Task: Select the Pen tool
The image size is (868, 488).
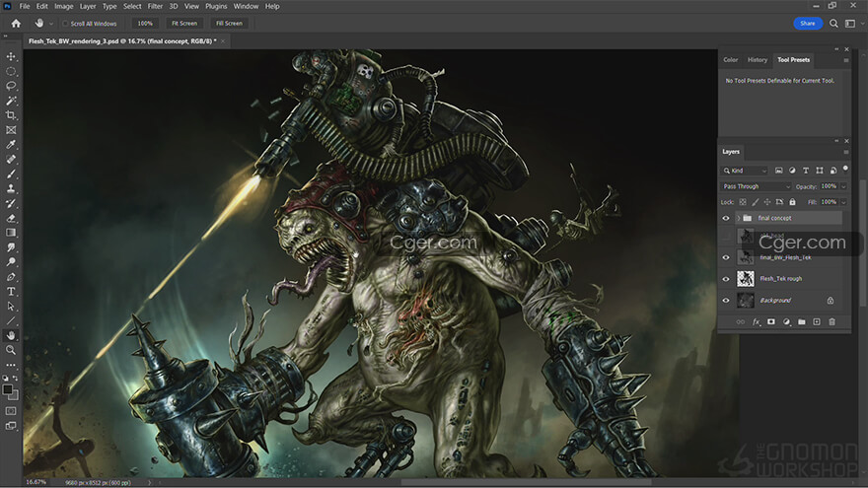Action: tap(11, 277)
